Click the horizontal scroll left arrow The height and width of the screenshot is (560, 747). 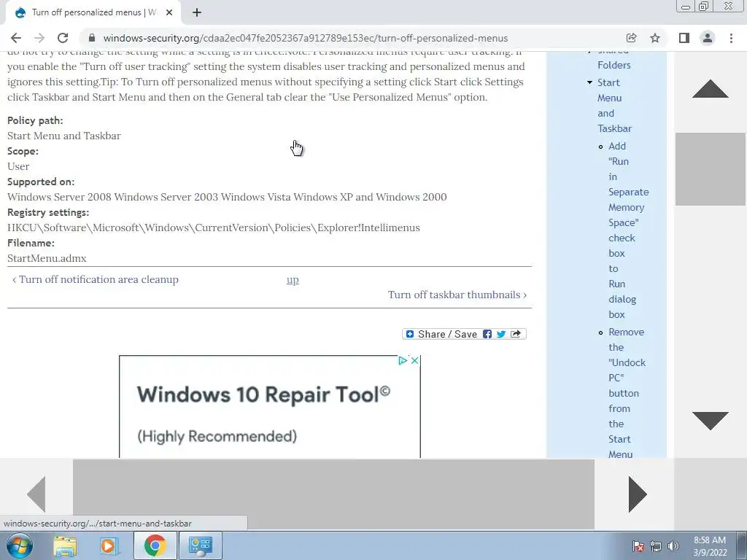[36, 494]
